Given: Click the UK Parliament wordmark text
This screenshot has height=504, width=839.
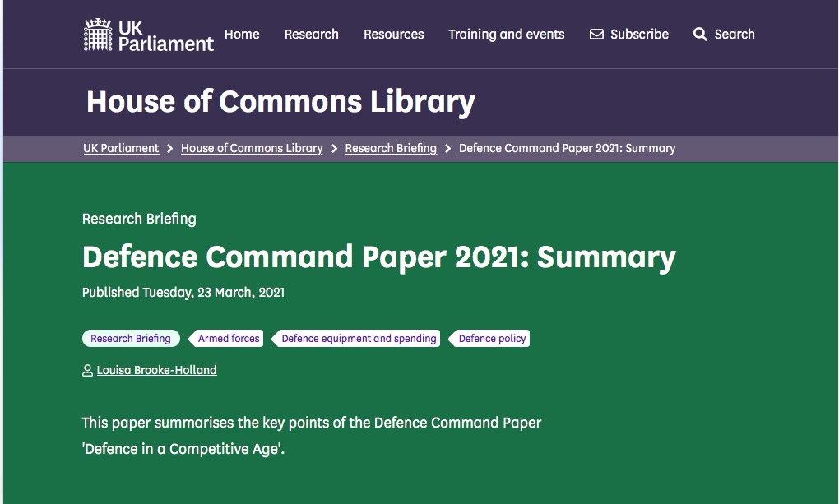Looking at the screenshot, I should (165, 35).
